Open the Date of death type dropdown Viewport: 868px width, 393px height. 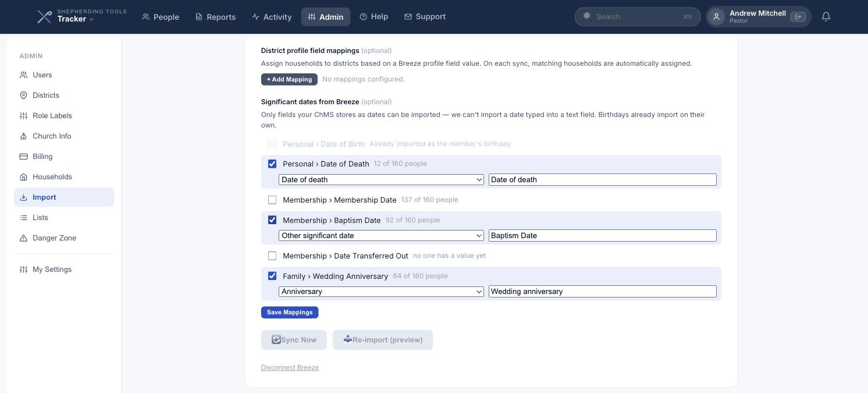381,179
